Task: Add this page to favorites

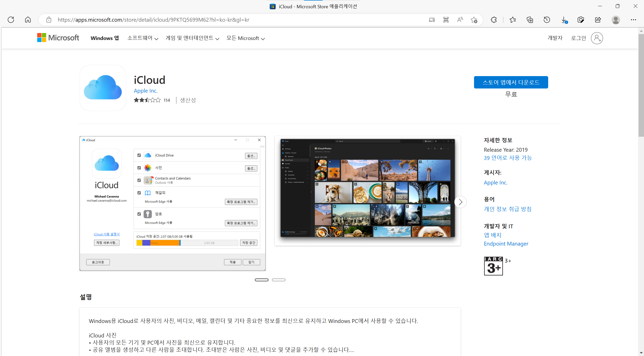Action: [474, 20]
